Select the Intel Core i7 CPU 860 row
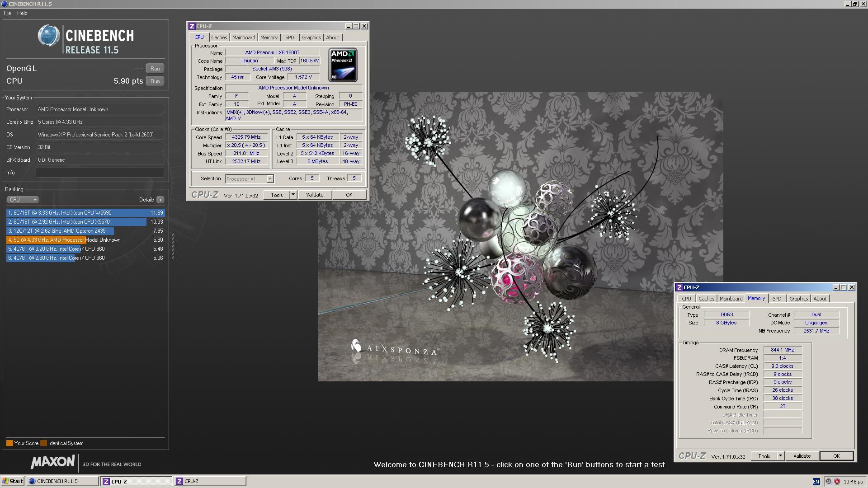The width and height of the screenshot is (868, 488). pos(85,258)
